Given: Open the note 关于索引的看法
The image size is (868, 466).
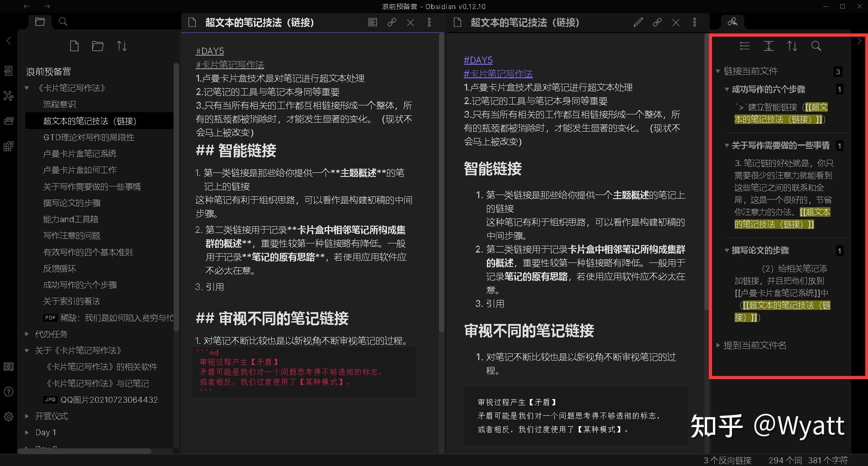Looking at the screenshot, I should click(71, 301).
